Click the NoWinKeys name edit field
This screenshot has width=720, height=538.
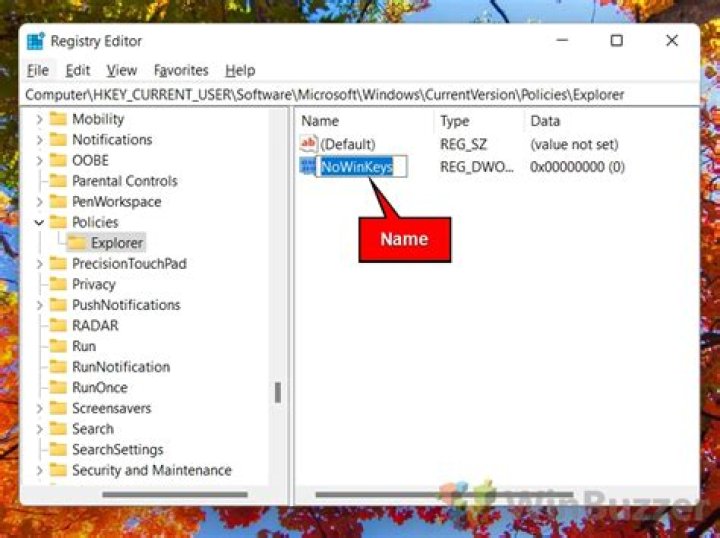pos(361,166)
